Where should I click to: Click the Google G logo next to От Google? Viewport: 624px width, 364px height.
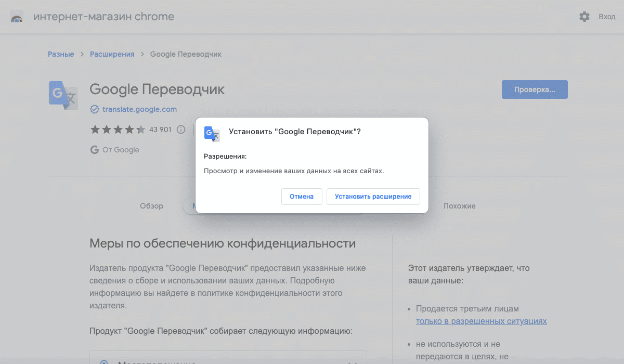tap(95, 150)
